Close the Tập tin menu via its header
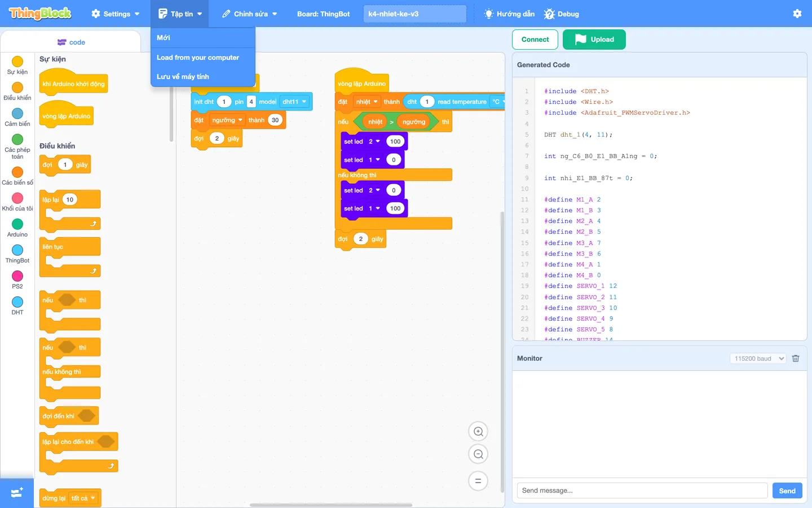This screenshot has height=508, width=812. 180,14
